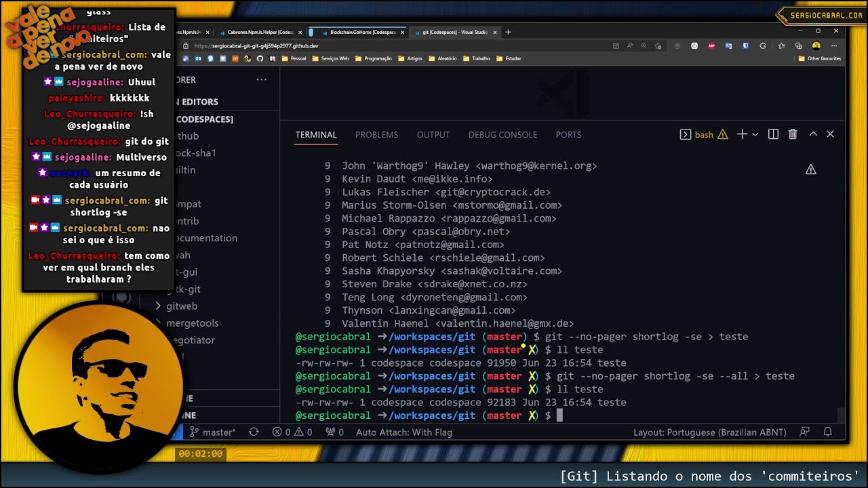Open the browser collections icon
This screenshot has width=868, height=488.
pyautogui.click(x=798, y=45)
